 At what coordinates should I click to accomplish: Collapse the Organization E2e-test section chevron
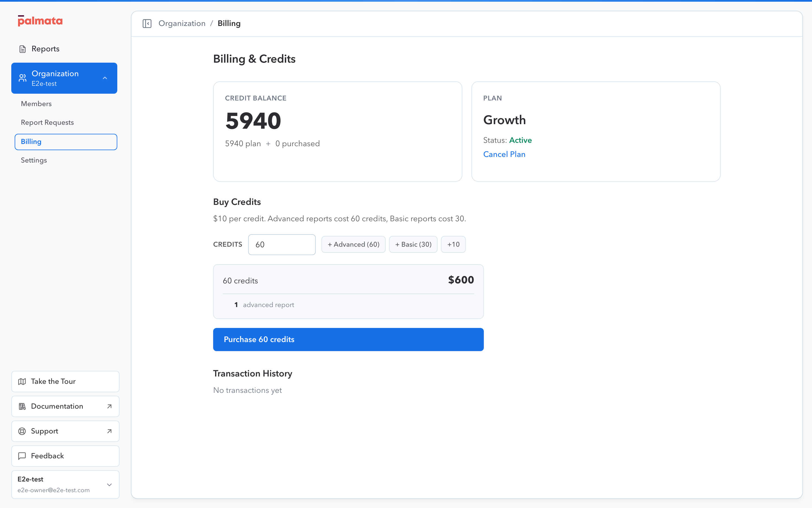pyautogui.click(x=105, y=78)
